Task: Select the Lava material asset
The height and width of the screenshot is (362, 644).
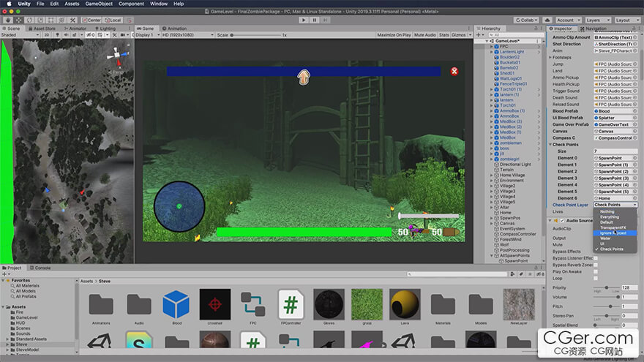Action: click(x=405, y=304)
